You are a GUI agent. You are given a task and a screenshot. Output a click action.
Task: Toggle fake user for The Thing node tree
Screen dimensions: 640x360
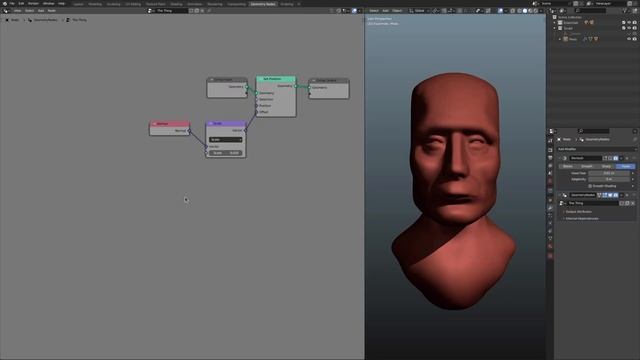pos(191,11)
